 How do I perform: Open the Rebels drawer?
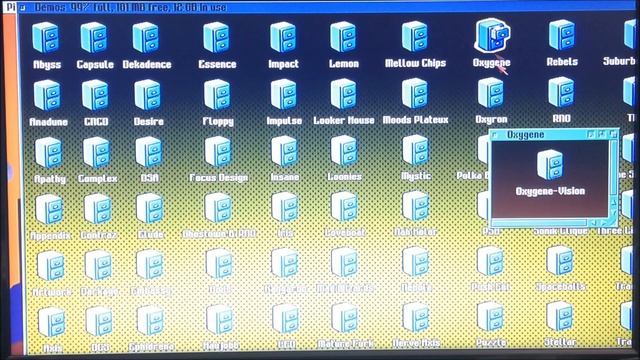coord(562,36)
